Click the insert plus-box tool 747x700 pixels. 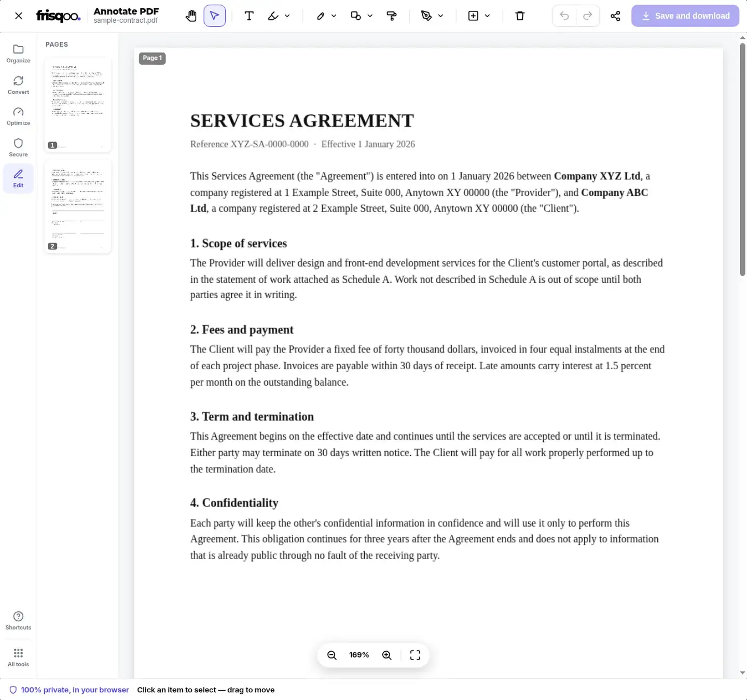click(473, 16)
